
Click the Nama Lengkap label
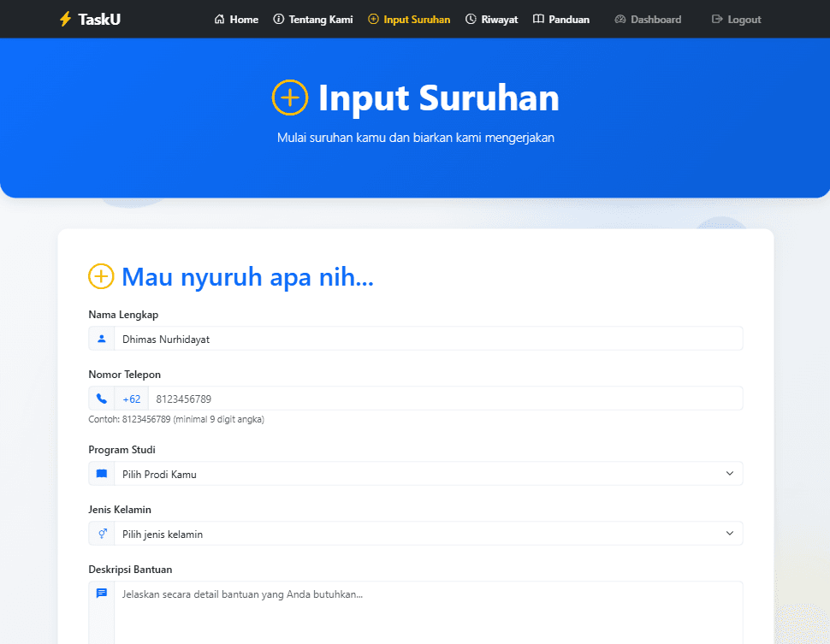pyautogui.click(x=123, y=315)
